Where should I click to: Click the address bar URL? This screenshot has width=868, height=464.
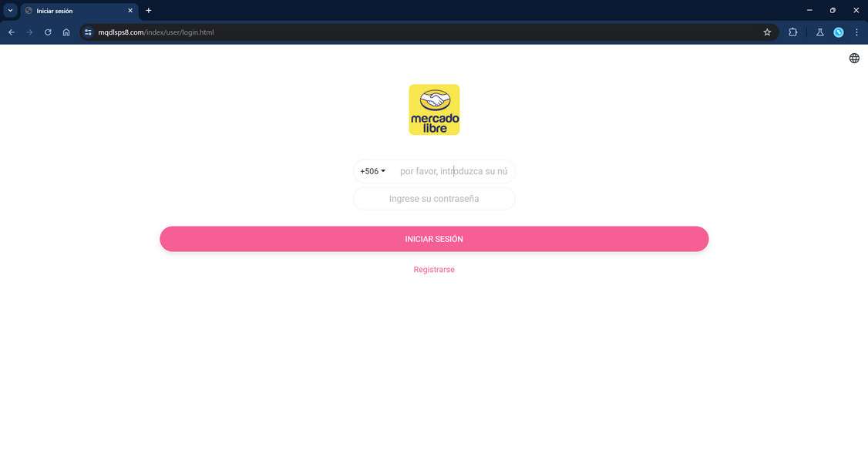pos(154,32)
